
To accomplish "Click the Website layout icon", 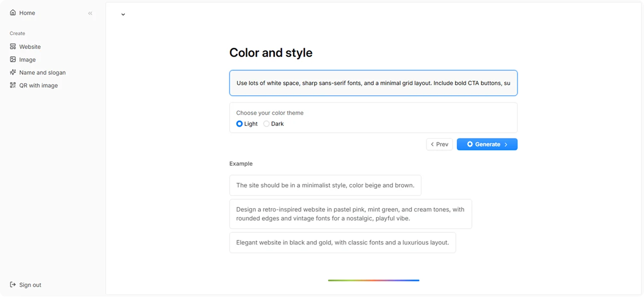I will click(13, 46).
